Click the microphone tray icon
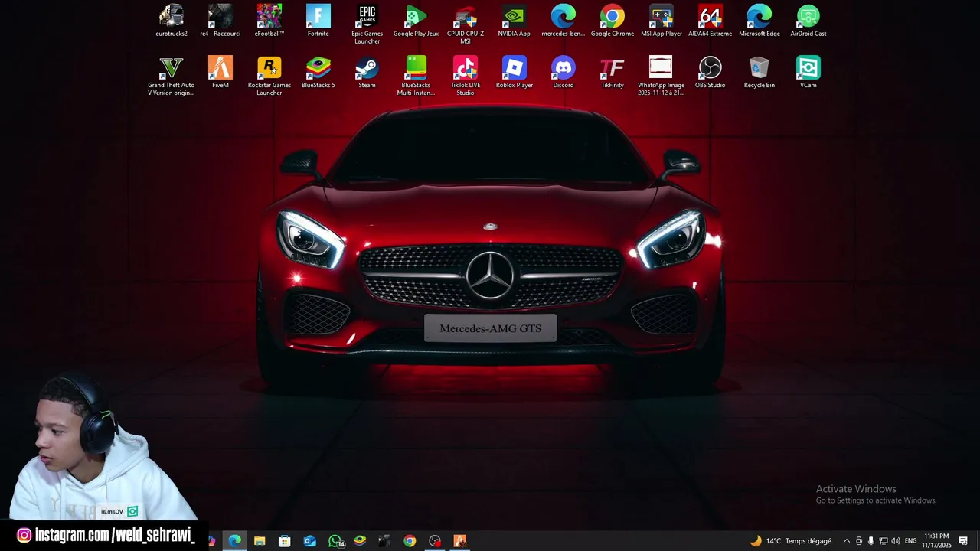Image resolution: width=980 pixels, height=551 pixels. pos(871,541)
